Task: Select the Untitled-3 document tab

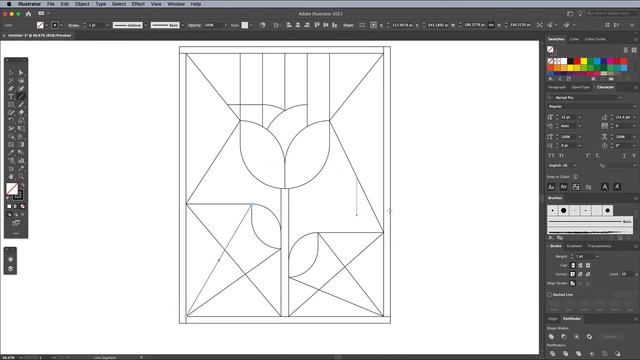Action: point(39,36)
